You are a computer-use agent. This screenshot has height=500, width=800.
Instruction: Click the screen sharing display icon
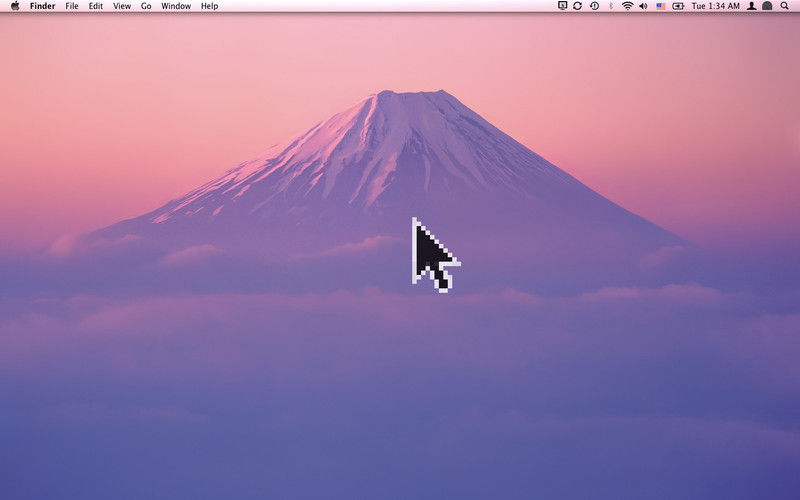[562, 6]
